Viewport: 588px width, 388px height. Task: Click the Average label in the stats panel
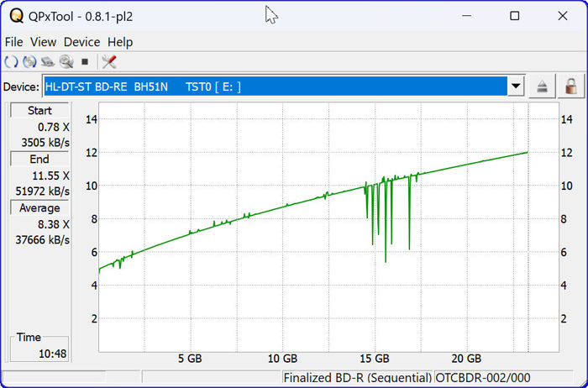point(39,207)
